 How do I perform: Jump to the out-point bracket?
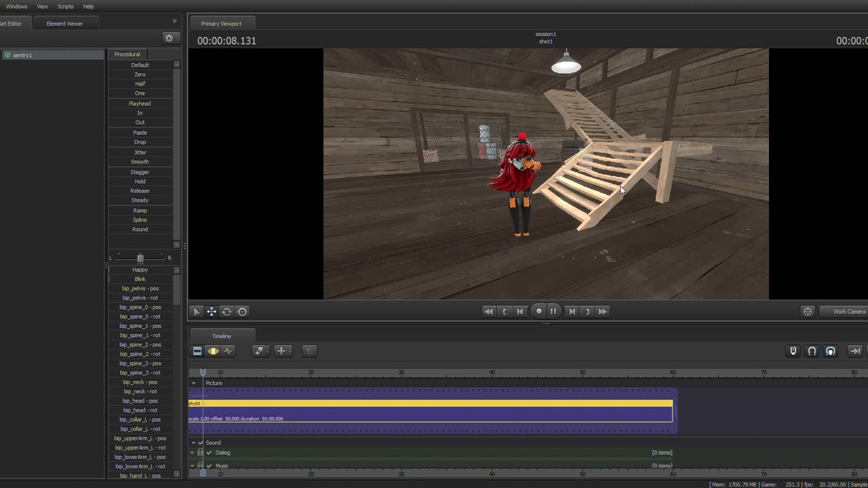click(587, 312)
